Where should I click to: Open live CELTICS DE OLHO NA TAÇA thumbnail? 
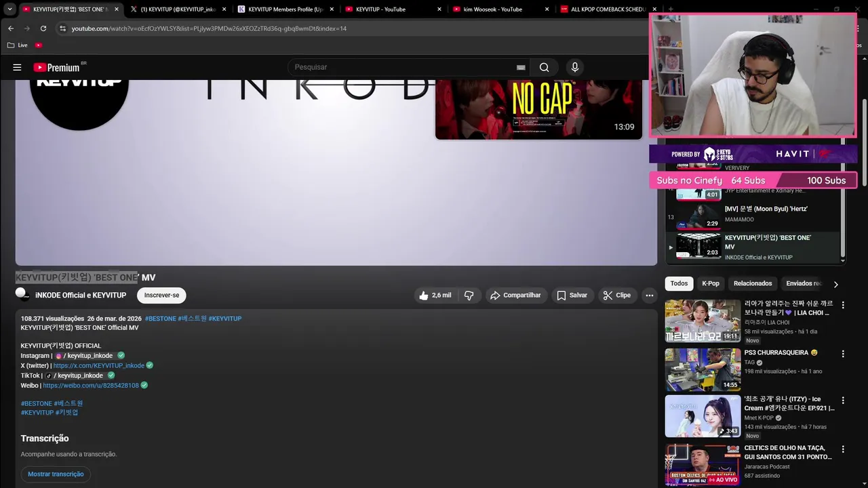(703, 465)
